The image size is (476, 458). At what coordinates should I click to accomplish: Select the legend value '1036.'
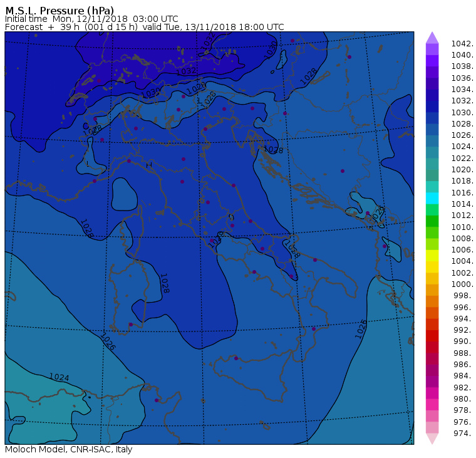click(x=462, y=78)
